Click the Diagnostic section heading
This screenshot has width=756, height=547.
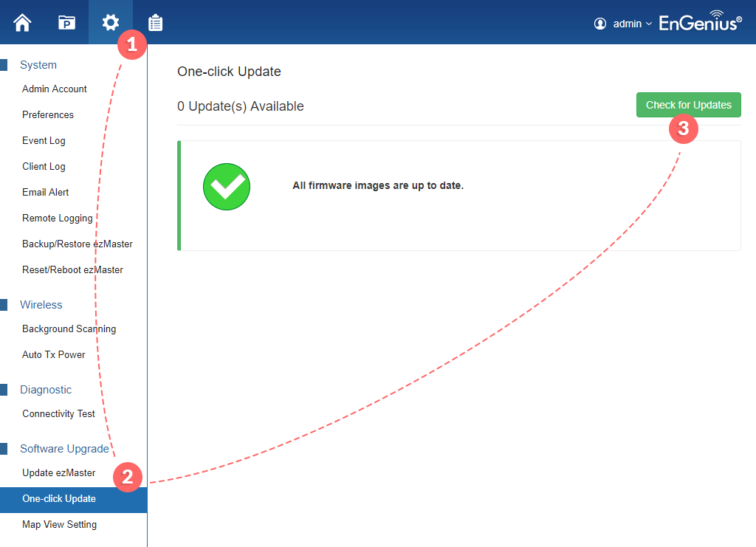click(46, 390)
